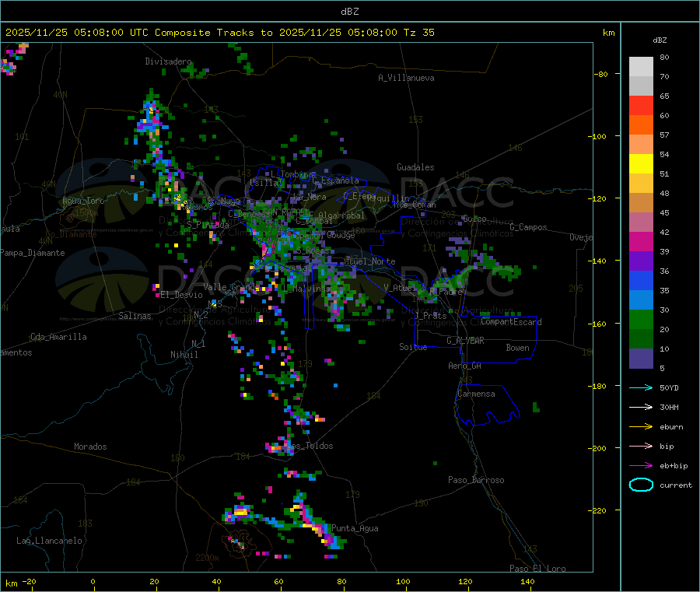Click the yellow eburn arrow in legend
Screen dimensions: 700x592
(x=641, y=427)
